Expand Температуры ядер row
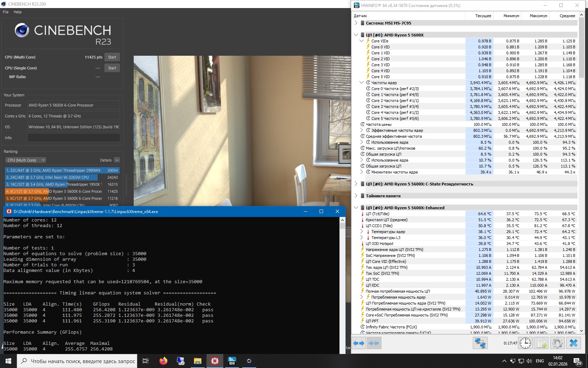Screen dimensions: 588x368 pyautogui.click(x=362, y=232)
